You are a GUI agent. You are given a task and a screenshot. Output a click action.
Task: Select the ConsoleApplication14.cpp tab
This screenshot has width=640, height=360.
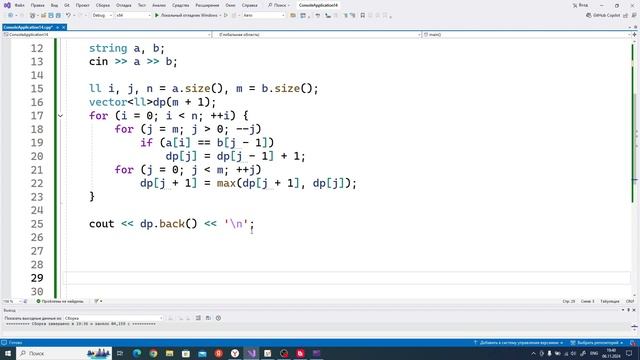(28, 27)
